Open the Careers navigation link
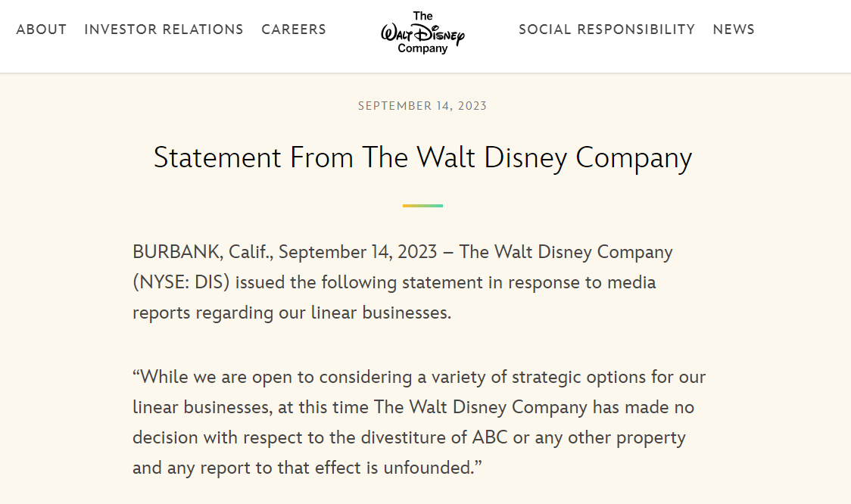This screenshot has width=851, height=504. pyautogui.click(x=294, y=30)
